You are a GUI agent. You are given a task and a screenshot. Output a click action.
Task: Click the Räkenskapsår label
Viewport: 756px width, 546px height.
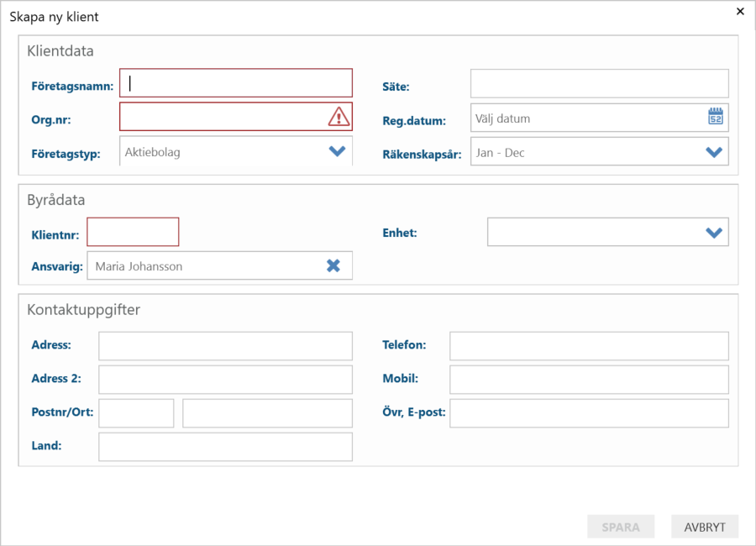coord(422,155)
